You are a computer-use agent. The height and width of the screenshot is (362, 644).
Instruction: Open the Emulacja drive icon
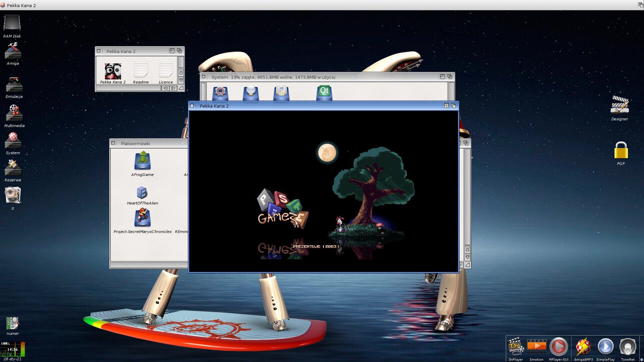tap(14, 84)
